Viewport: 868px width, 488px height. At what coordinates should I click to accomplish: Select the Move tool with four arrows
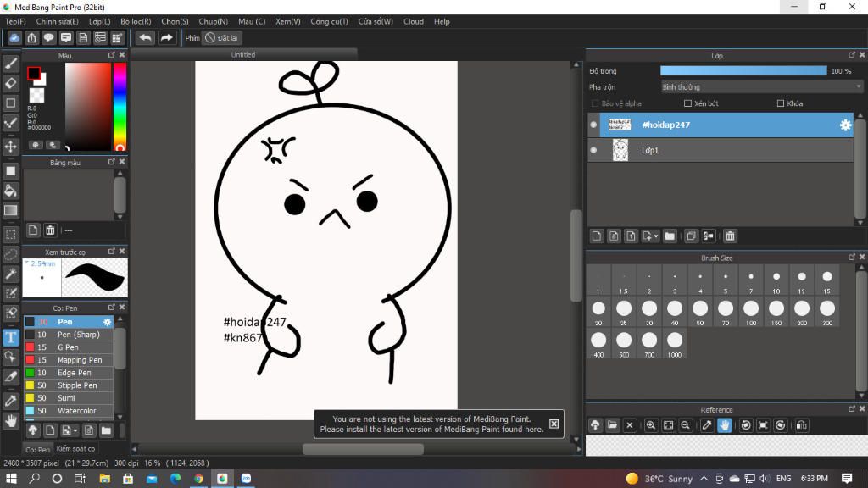[x=10, y=147]
